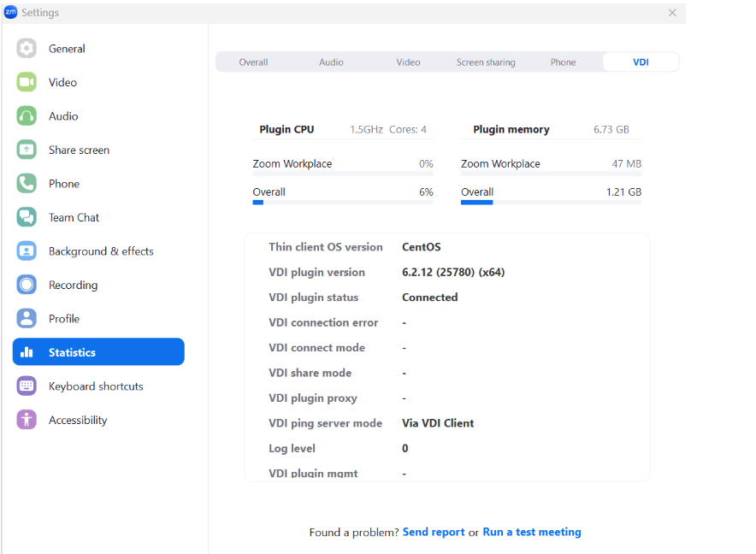Screen dimensions: 756x554
Task: Open Background & effects label
Action: (x=101, y=251)
